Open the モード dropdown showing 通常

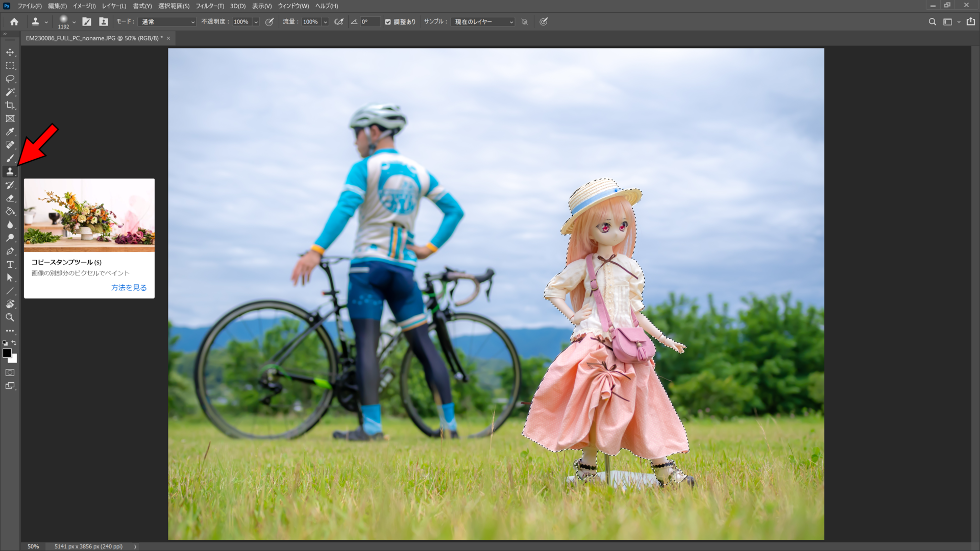(x=166, y=22)
